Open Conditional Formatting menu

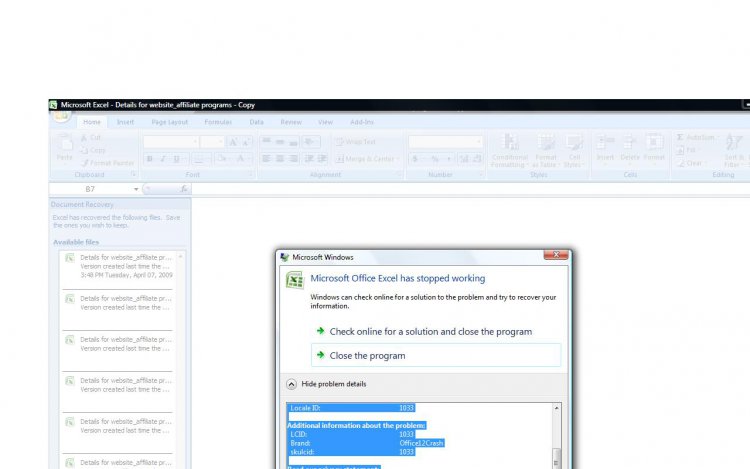[510, 151]
